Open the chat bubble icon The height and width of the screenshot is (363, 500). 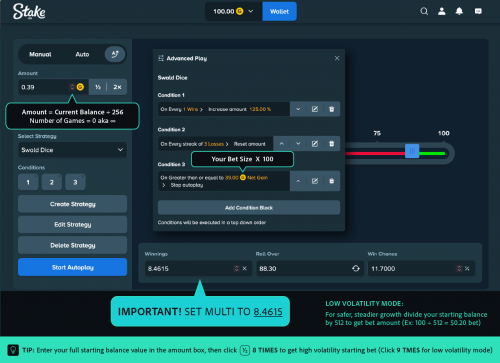tap(478, 11)
